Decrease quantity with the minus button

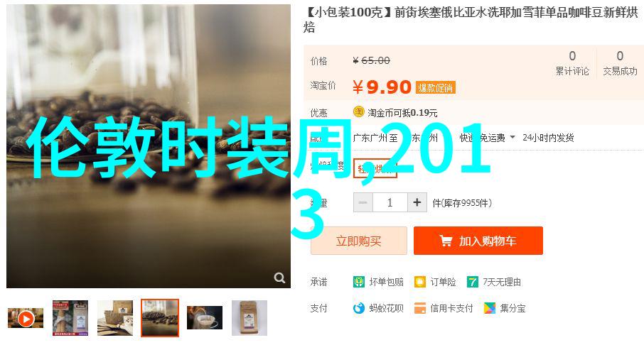pyautogui.click(x=363, y=202)
